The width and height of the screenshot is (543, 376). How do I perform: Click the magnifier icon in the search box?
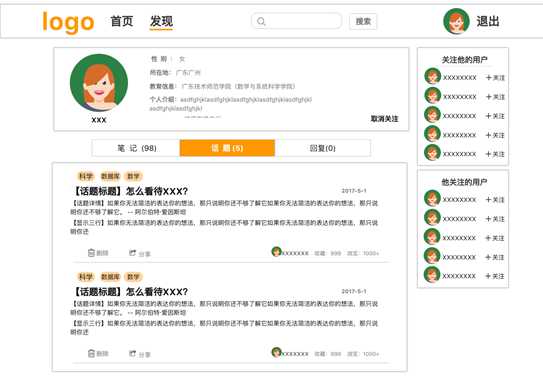pyautogui.click(x=261, y=21)
